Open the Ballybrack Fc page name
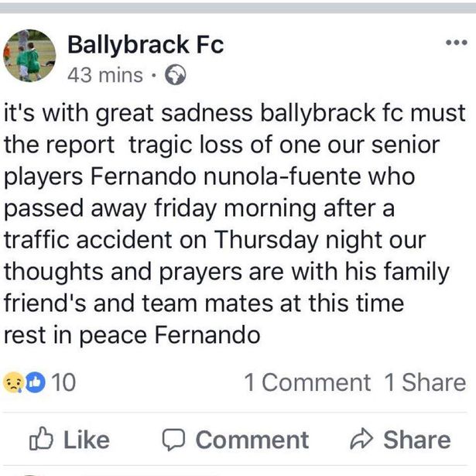This screenshot has height=476, width=476. pyautogui.click(x=146, y=45)
